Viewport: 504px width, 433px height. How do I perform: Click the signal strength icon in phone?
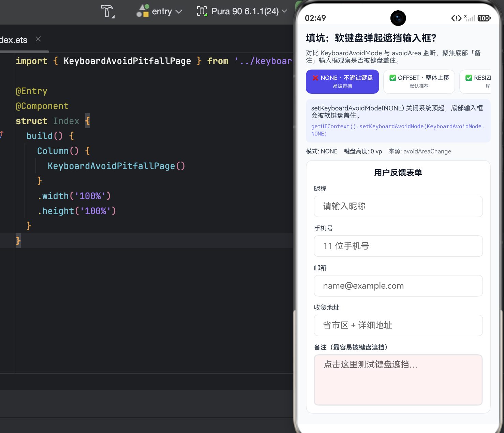470,18
